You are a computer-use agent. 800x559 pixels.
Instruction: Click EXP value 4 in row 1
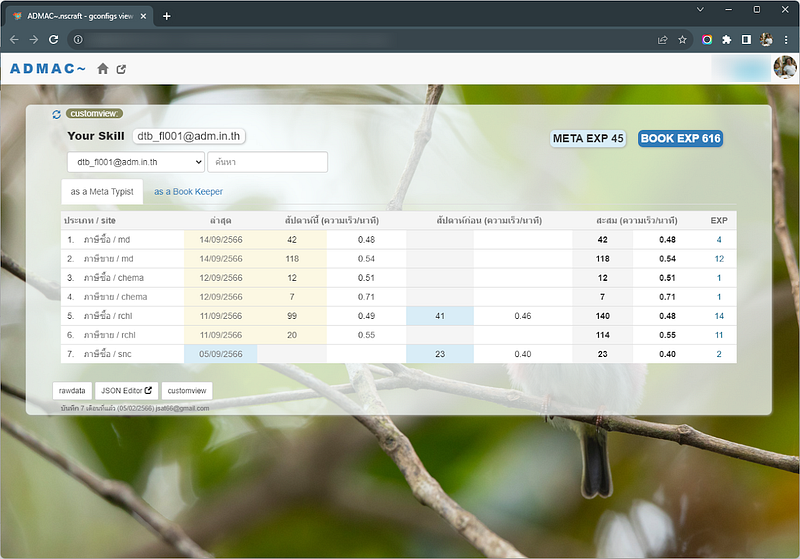pyautogui.click(x=719, y=240)
